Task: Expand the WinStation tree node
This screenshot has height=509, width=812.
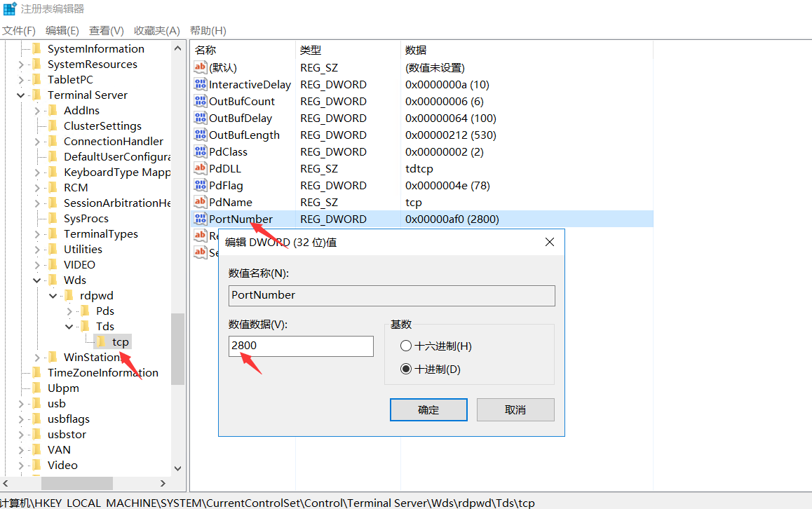Action: click(x=36, y=357)
